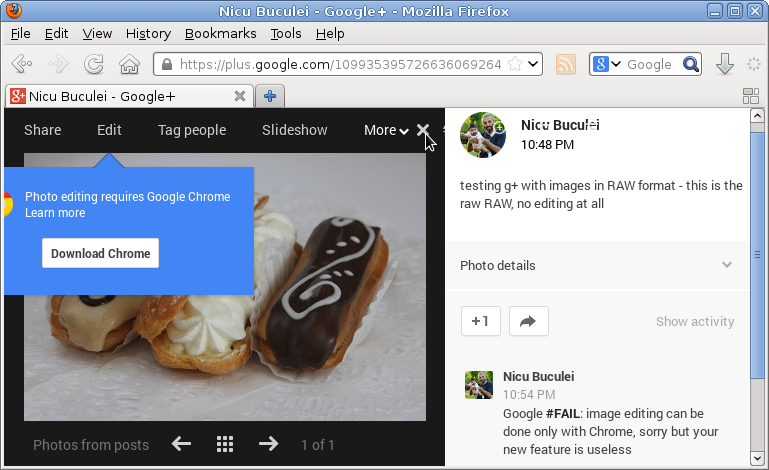Click the browser forward arrow
The image size is (769, 470).
(58, 64)
